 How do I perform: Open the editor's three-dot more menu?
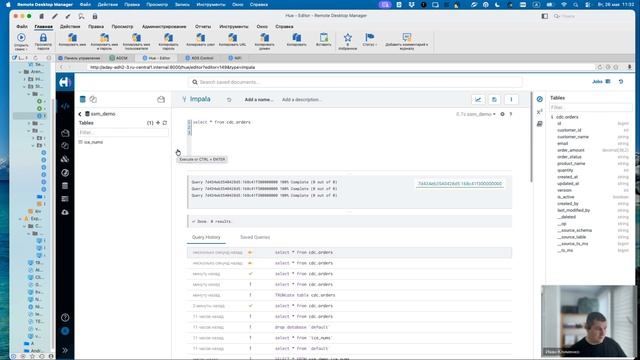(511, 99)
